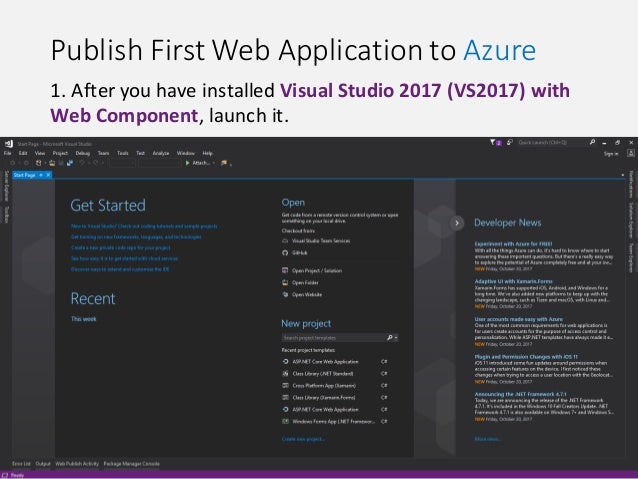This screenshot has width=638, height=479.
Task: Click the Create new project link
Action: [303, 439]
